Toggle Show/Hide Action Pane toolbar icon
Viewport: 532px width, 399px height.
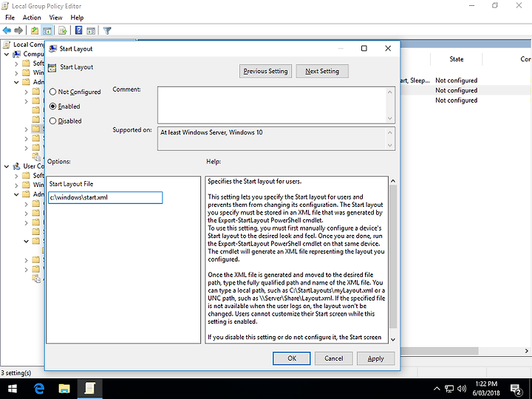coord(91,30)
